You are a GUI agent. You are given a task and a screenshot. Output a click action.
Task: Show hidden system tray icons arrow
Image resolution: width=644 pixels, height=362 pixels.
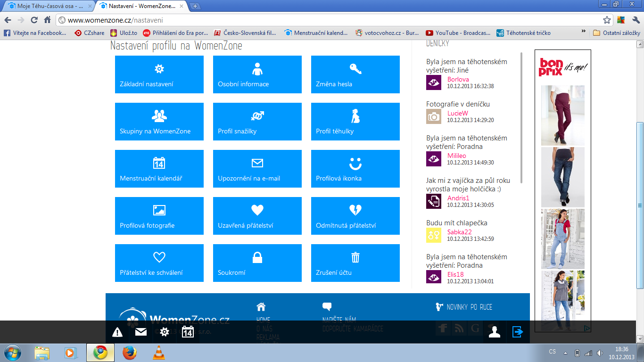pyautogui.click(x=566, y=353)
